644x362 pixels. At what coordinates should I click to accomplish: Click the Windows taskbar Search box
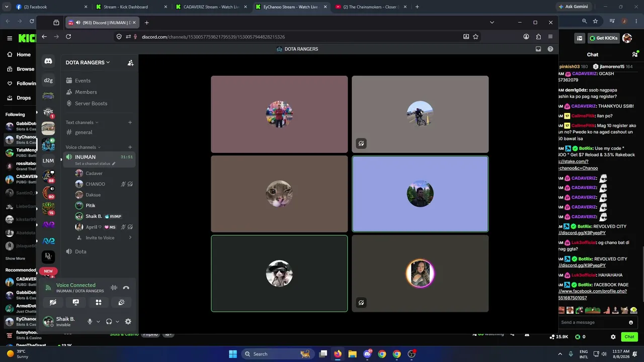pyautogui.click(x=277, y=354)
